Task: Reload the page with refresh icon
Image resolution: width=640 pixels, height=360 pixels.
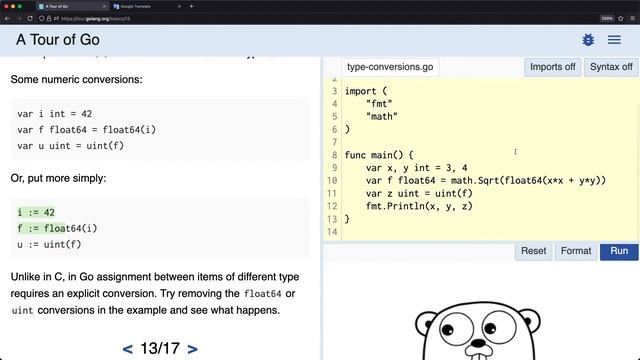Action: click(30, 18)
